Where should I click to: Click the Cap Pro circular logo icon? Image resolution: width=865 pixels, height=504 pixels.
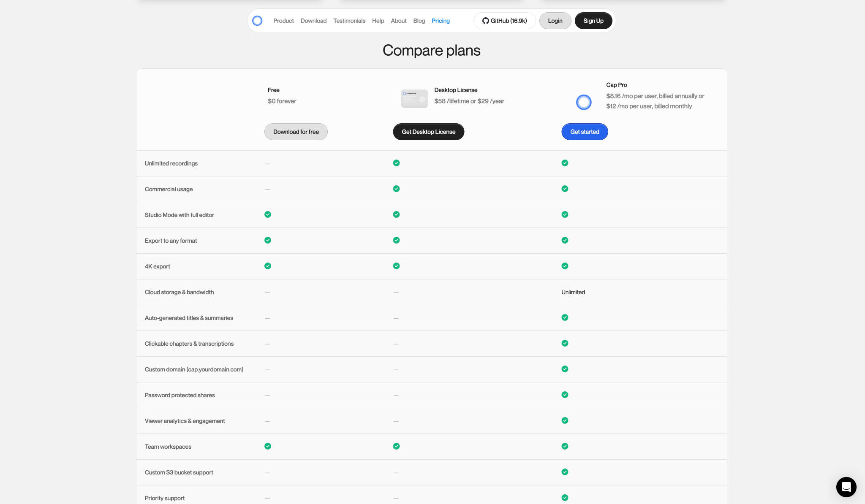click(584, 102)
